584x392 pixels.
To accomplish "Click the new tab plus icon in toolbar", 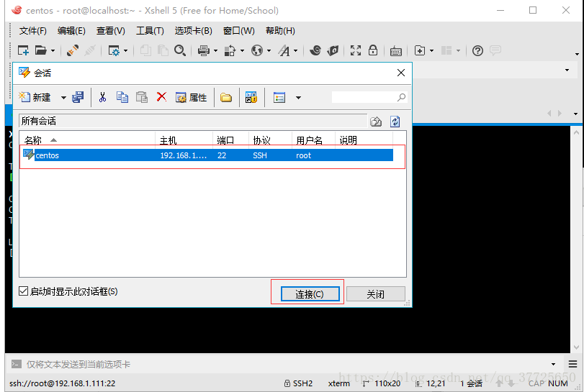I will (x=420, y=50).
